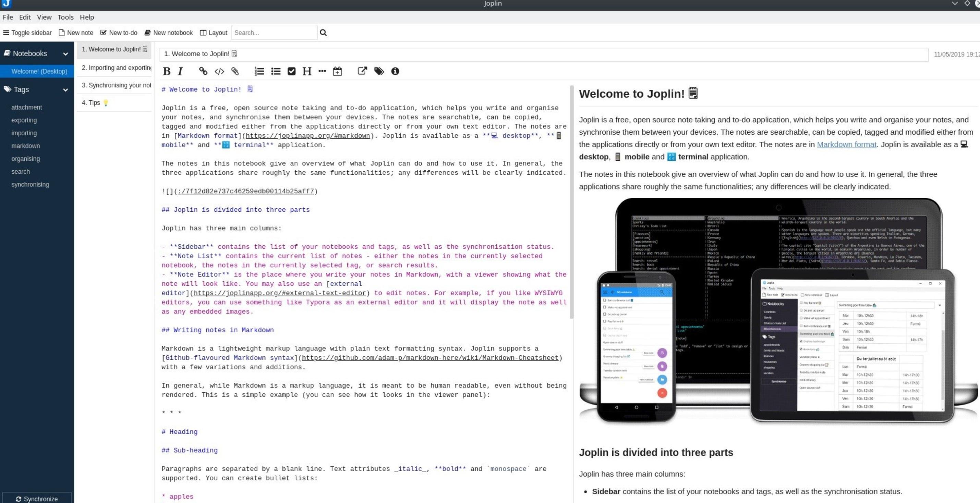Click the Layout toggle button
This screenshot has width=980, height=503.
tap(214, 33)
